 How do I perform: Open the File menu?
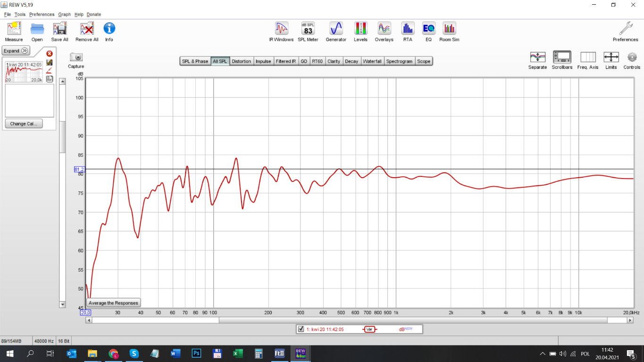(x=8, y=15)
